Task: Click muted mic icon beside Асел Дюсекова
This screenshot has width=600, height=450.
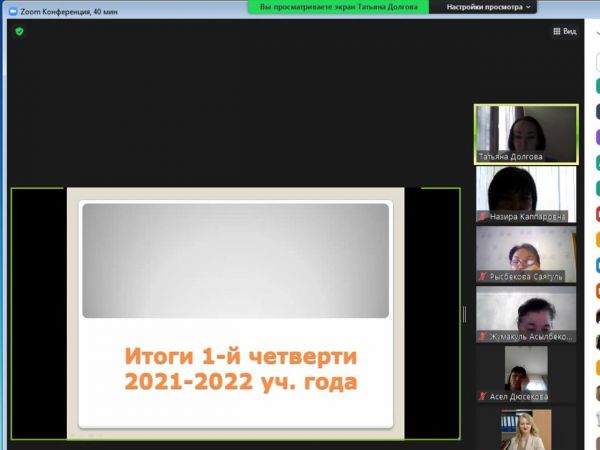Action: coord(482,396)
